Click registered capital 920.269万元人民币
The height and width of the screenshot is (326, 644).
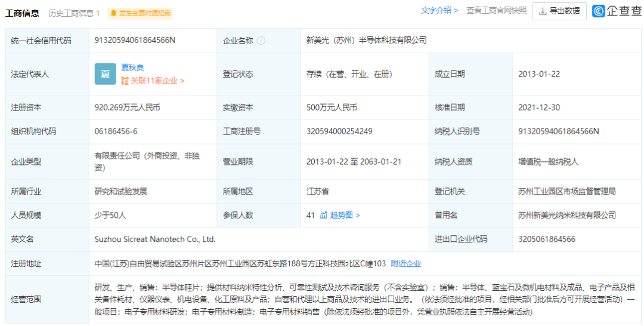point(127,107)
